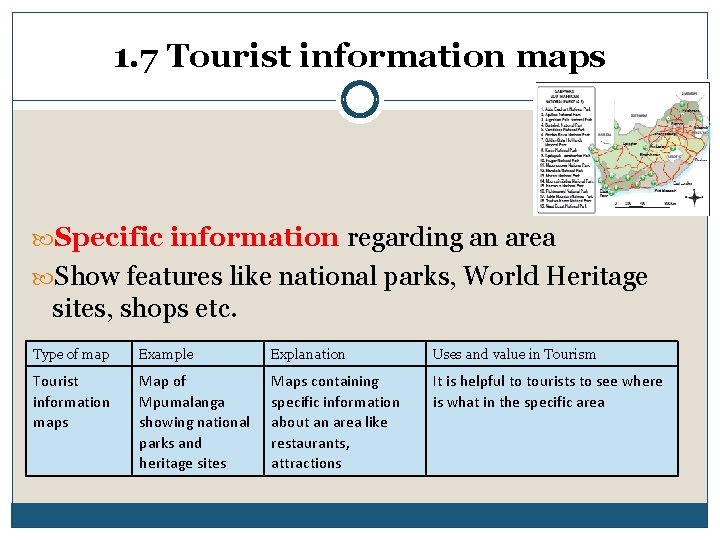Click the 'Uses and value in Tourism' header
720x540 pixels.
552,354
